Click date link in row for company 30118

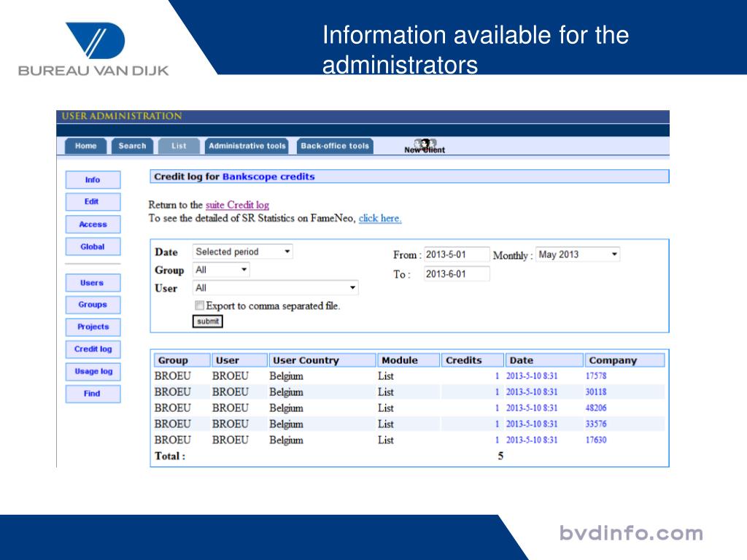pyautogui.click(x=532, y=392)
